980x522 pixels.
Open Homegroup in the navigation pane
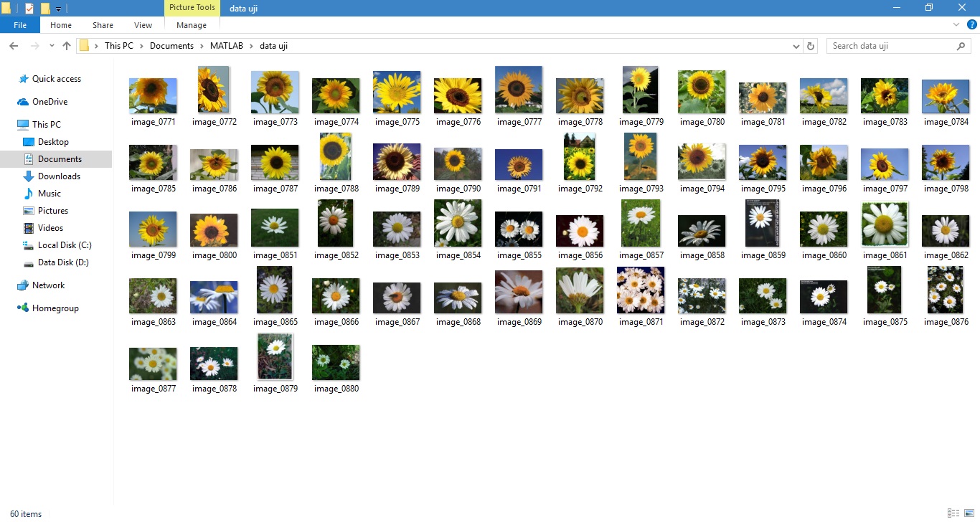click(x=55, y=308)
